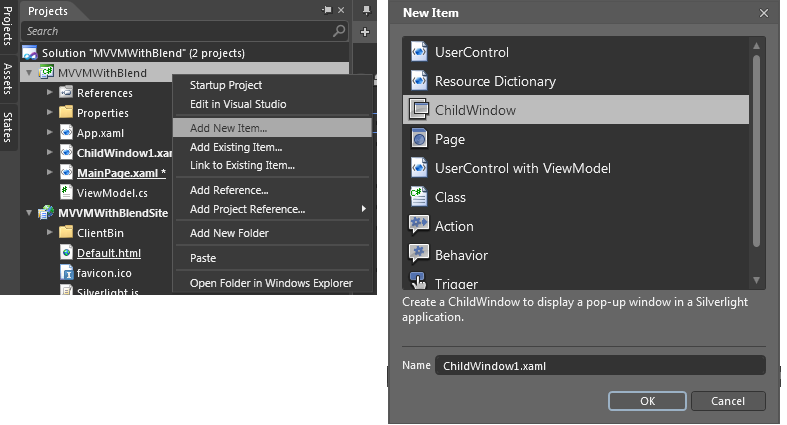Click the favicon.ico file icon
This screenshot has height=425, width=787.
(x=66, y=272)
